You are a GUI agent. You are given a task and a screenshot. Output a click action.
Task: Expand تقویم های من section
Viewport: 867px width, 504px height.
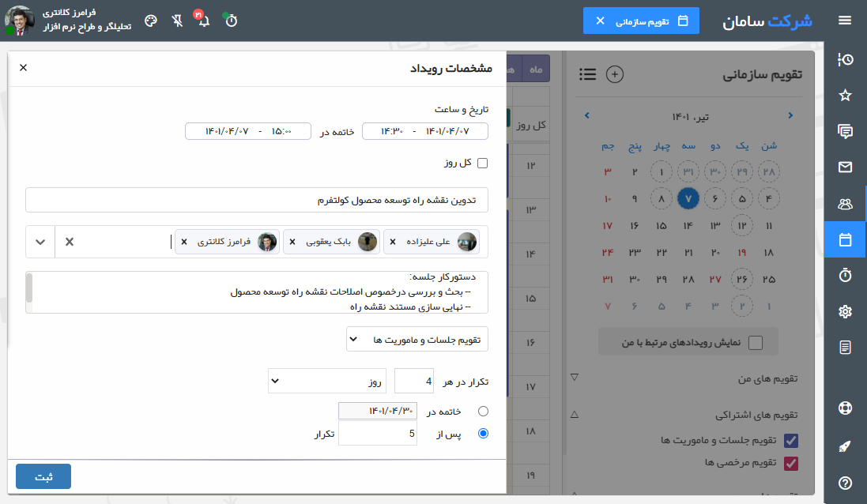coord(575,378)
